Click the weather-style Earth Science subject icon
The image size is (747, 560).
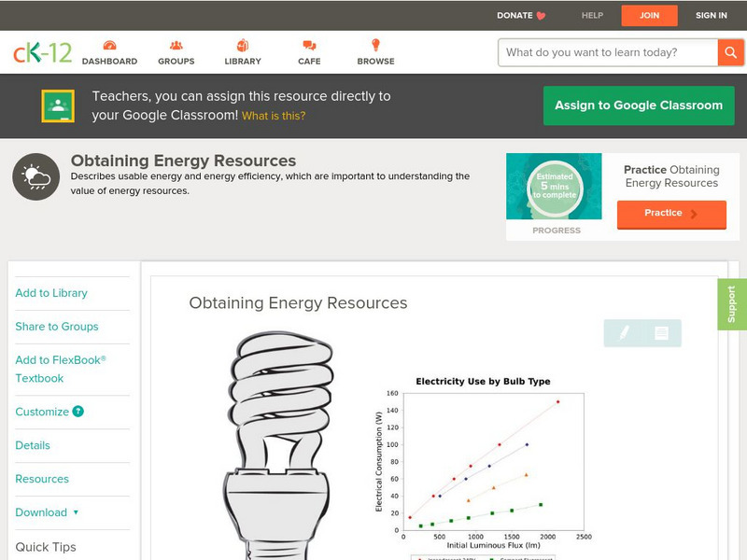(x=35, y=176)
